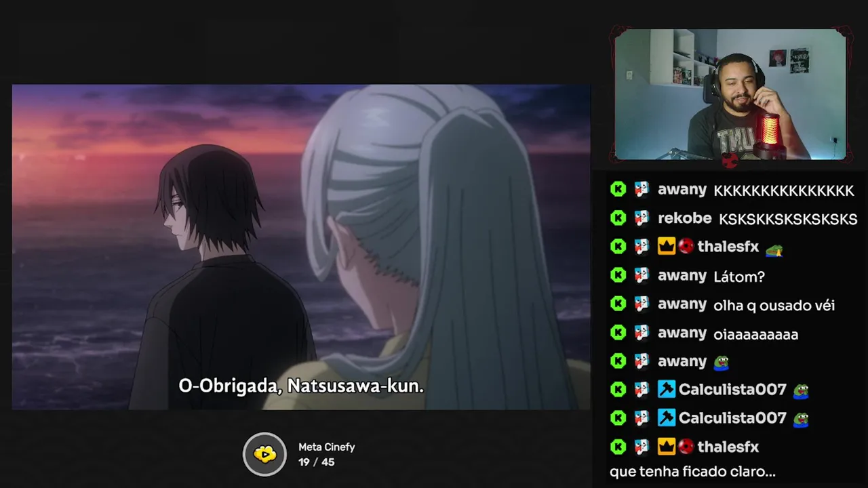The image size is (868, 488).
Task: Open awany's profile from the Pepe-emote message
Action: (682, 361)
